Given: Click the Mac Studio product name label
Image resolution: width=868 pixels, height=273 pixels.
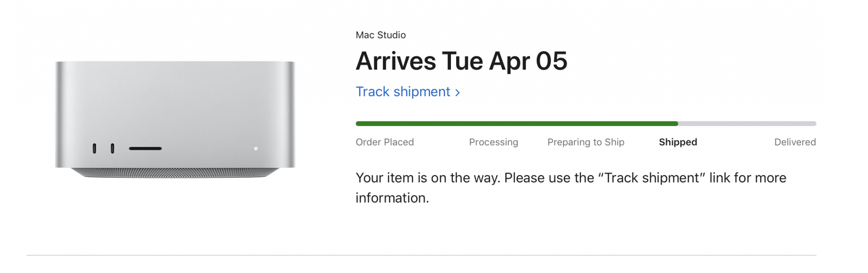Looking at the screenshot, I should 381,35.
